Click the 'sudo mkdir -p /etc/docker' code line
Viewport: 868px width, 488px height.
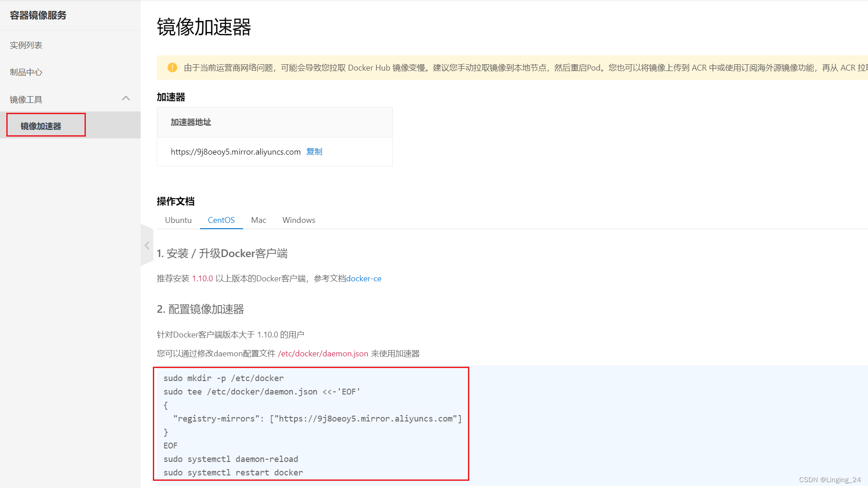click(223, 378)
